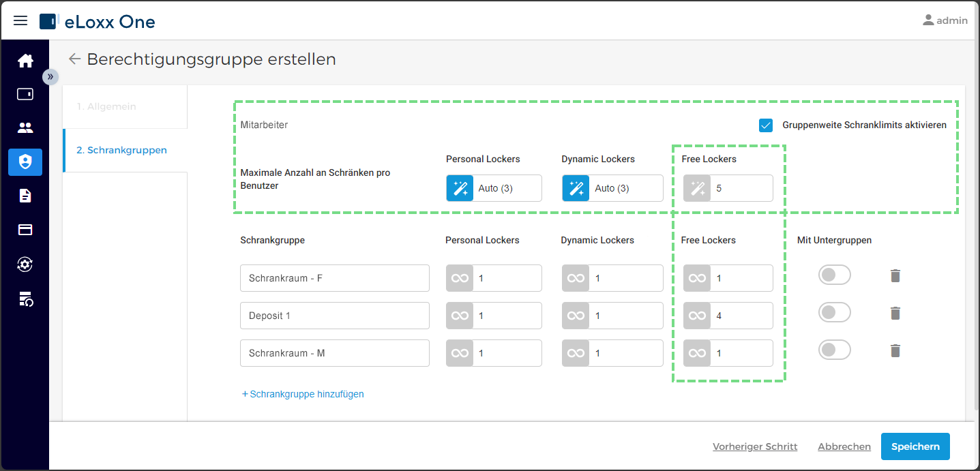Open the documents sidebar icon

pos(25,196)
